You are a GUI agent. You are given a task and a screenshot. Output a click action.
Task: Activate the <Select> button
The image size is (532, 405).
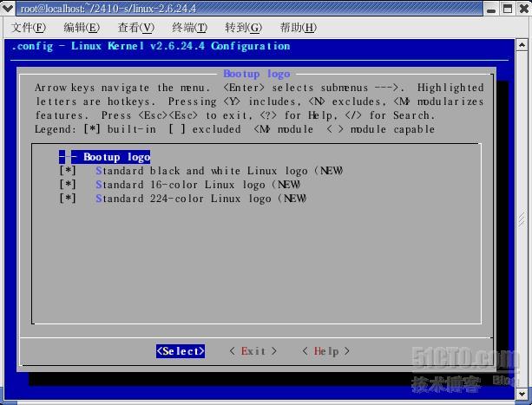click(x=181, y=351)
